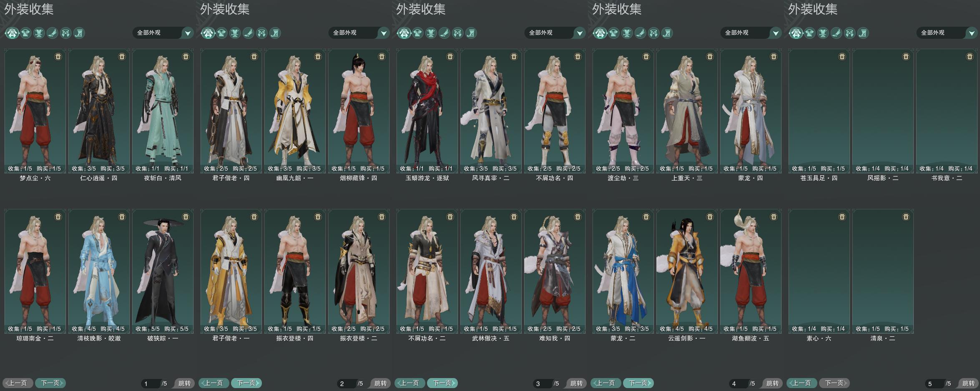Open 全部外观 dropdown in page 3 panel
Screen dimensions: 980x391
coord(555,33)
